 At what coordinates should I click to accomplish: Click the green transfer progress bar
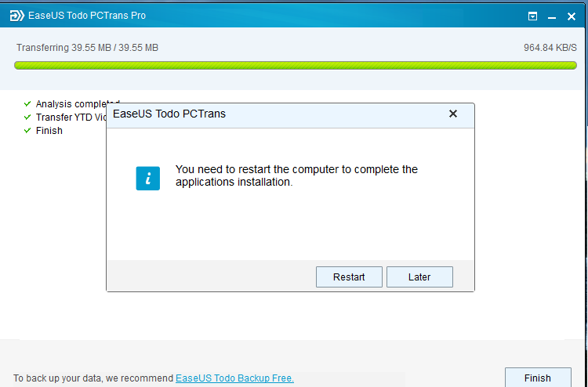(x=296, y=66)
